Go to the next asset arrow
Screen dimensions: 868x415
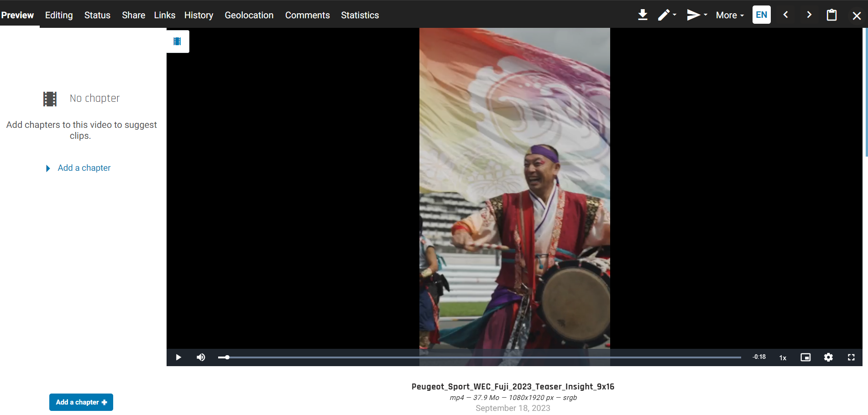pos(809,15)
